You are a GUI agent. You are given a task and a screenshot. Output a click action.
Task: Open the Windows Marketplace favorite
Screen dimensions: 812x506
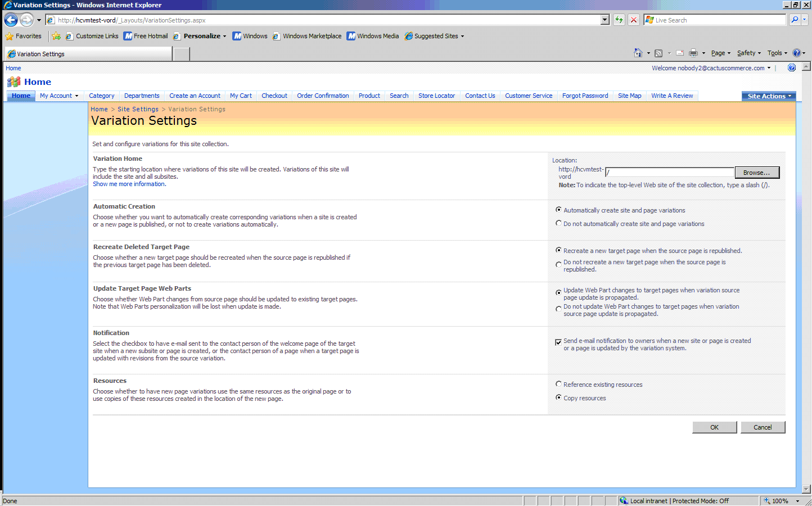307,36
